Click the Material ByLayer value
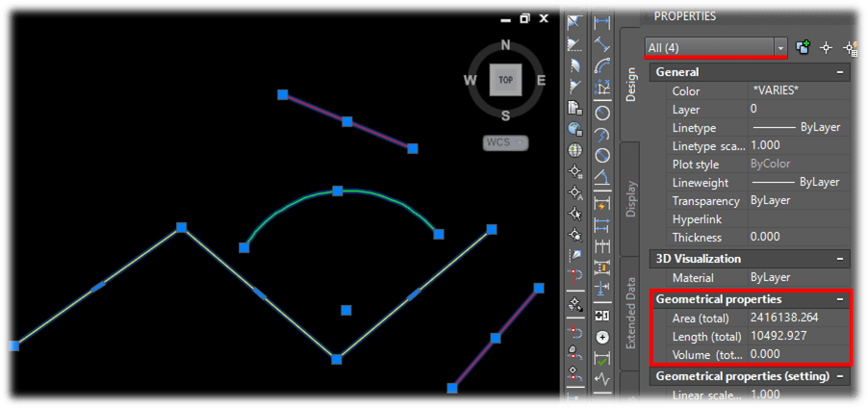This screenshot has width=868, height=408. point(770,277)
